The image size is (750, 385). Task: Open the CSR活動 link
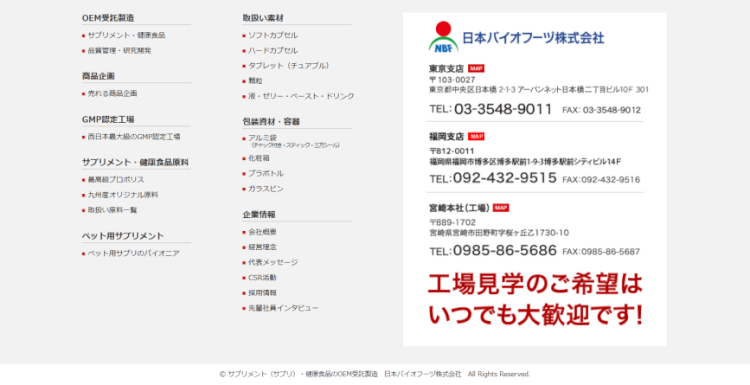click(262, 278)
